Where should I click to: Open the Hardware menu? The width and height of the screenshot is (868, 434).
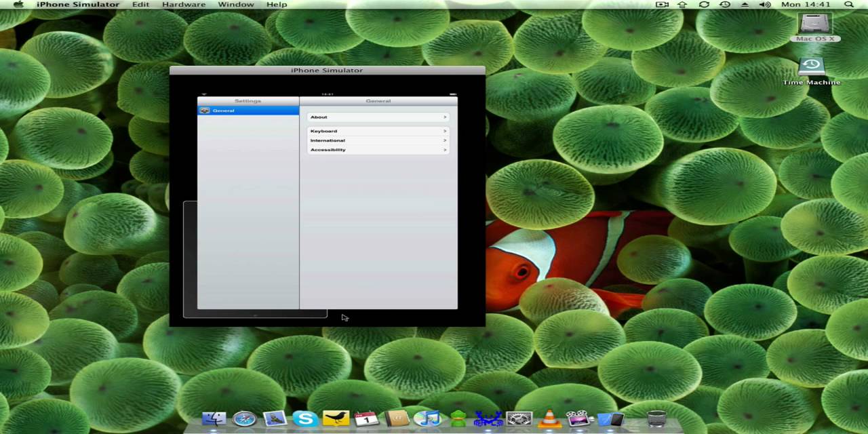(x=184, y=4)
